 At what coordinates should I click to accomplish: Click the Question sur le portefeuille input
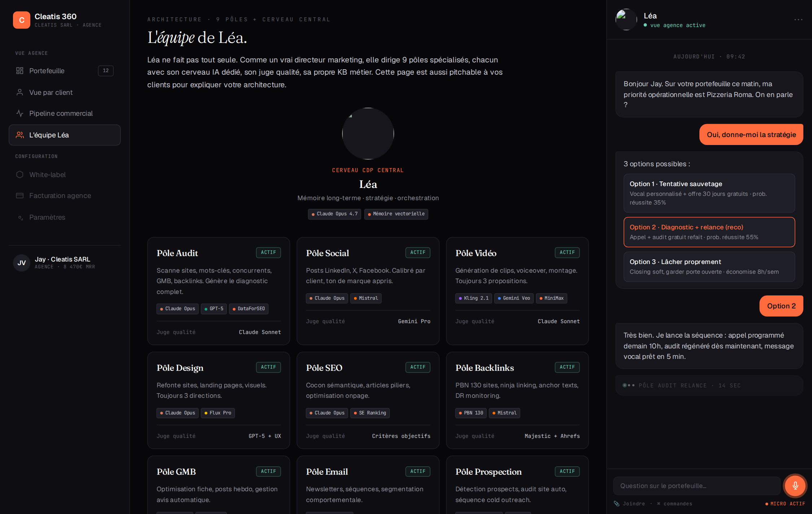click(697, 486)
